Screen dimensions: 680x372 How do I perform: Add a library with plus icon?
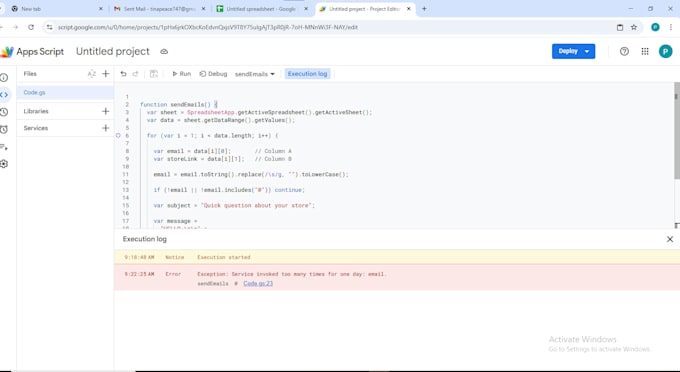[105, 111]
